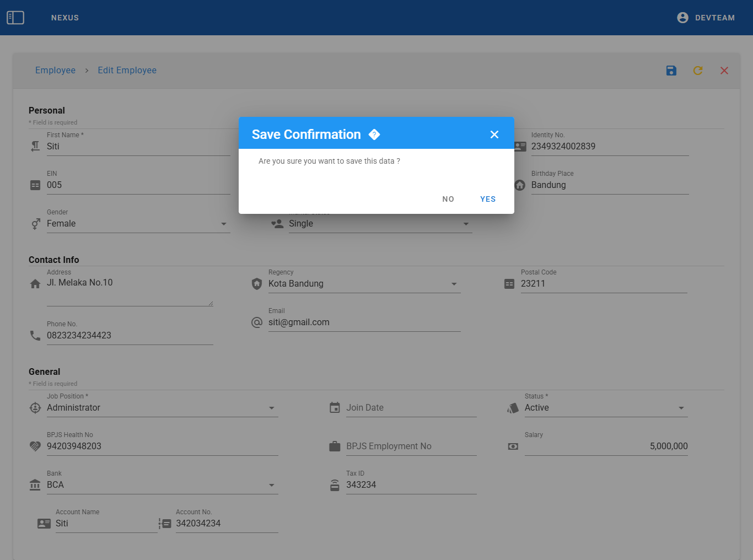Confirm saving by clicking YES
This screenshot has width=753, height=560.
click(x=488, y=199)
